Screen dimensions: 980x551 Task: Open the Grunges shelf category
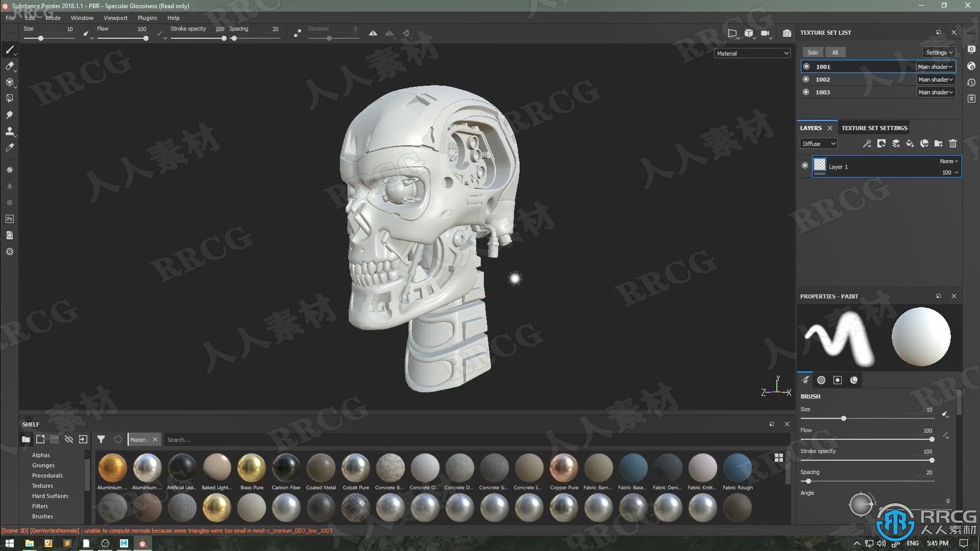click(43, 465)
